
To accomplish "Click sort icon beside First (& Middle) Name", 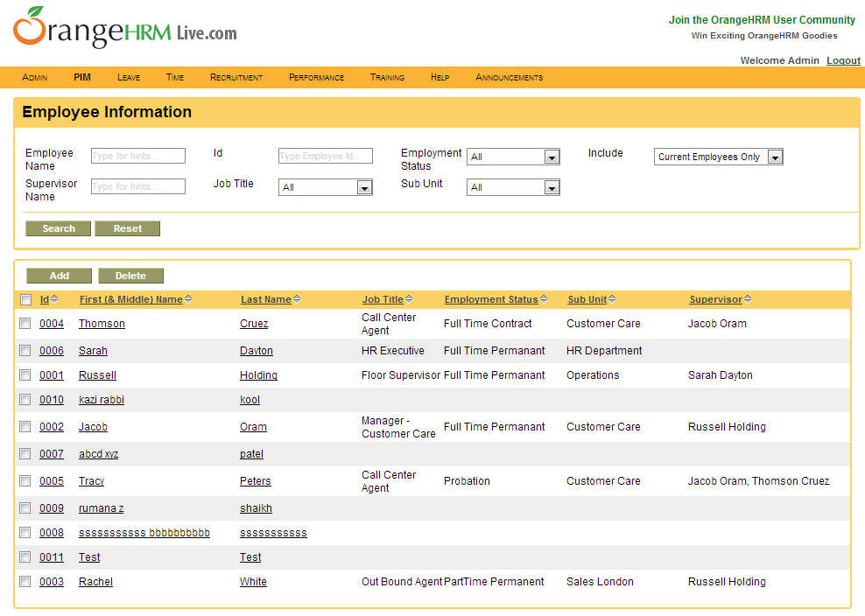I will pos(188,299).
